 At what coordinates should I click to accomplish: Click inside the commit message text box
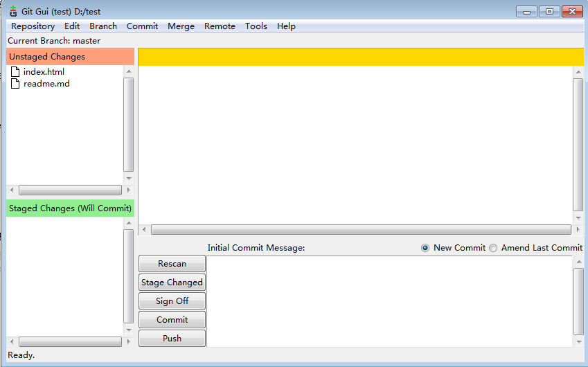tap(390, 301)
